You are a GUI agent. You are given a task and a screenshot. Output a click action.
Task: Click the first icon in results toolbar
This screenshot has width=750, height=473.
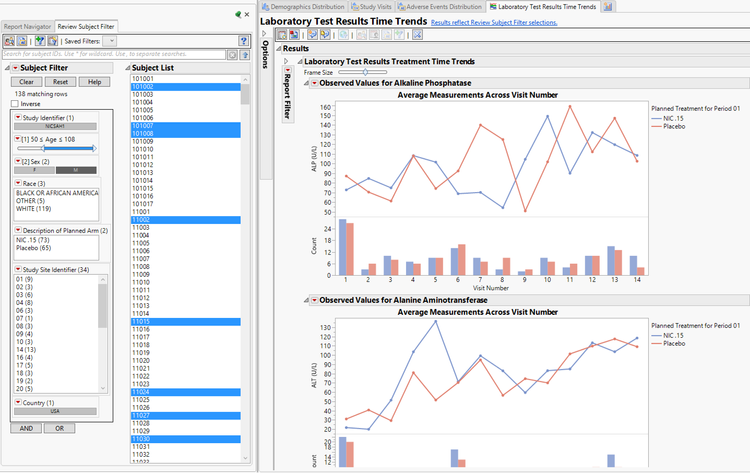point(282,34)
